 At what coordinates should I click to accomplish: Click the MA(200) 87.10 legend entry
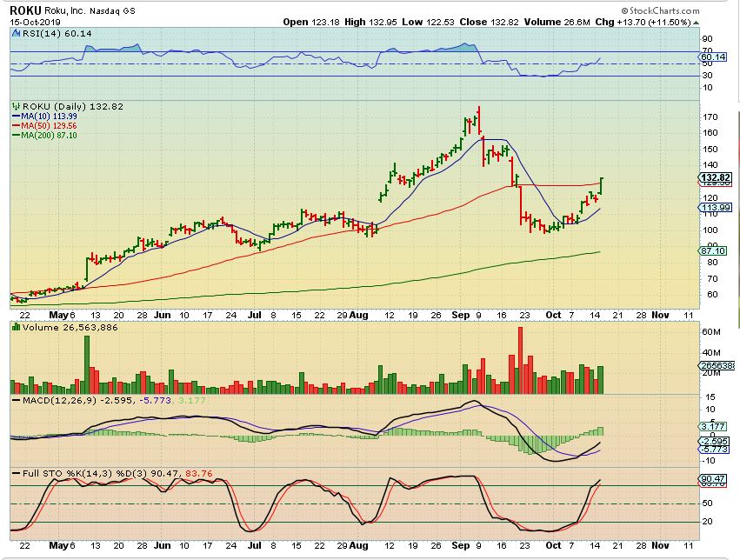pos(44,135)
